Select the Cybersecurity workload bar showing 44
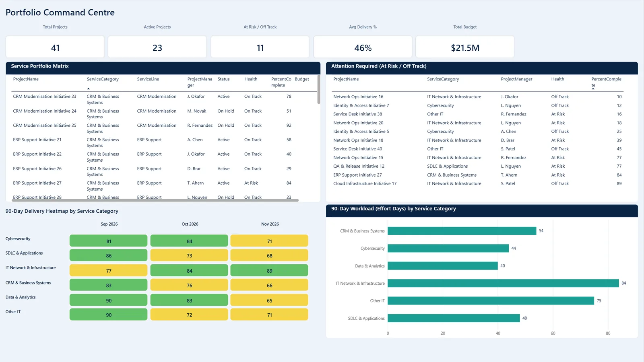Image resolution: width=644 pixels, height=362 pixels. (x=448, y=248)
